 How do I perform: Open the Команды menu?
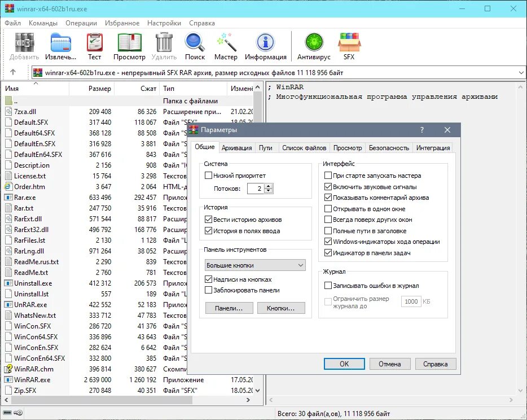point(43,23)
